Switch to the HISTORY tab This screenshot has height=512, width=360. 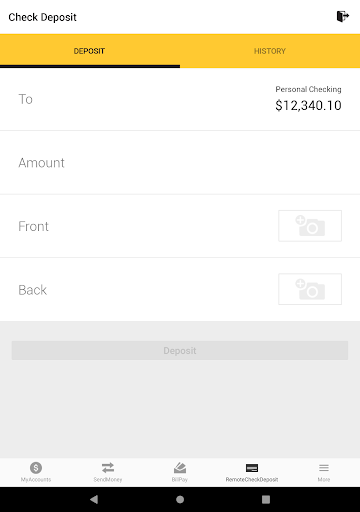270,51
